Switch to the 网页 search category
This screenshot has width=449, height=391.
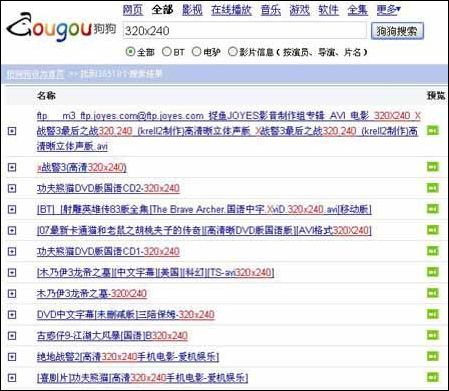pos(133,10)
